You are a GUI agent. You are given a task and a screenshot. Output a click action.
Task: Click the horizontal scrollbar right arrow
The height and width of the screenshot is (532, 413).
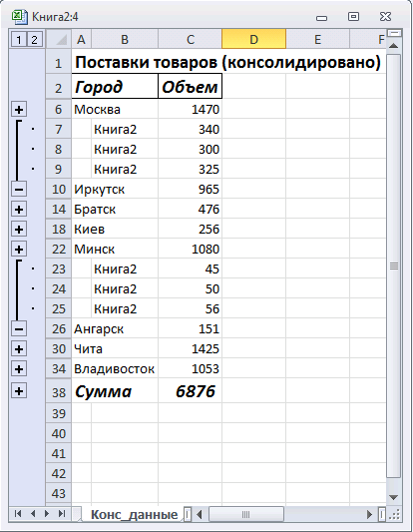tap(369, 515)
